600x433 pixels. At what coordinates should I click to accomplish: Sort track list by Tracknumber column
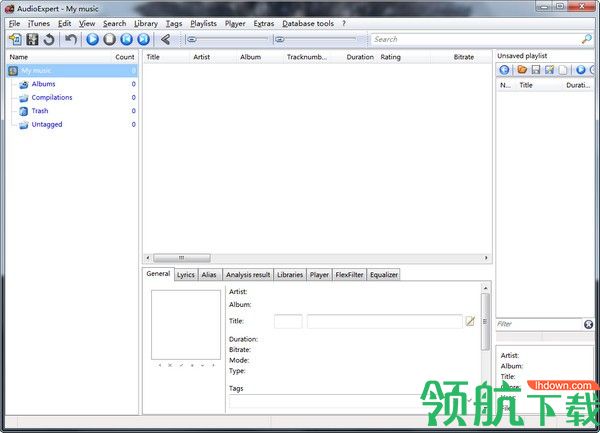[x=307, y=57]
